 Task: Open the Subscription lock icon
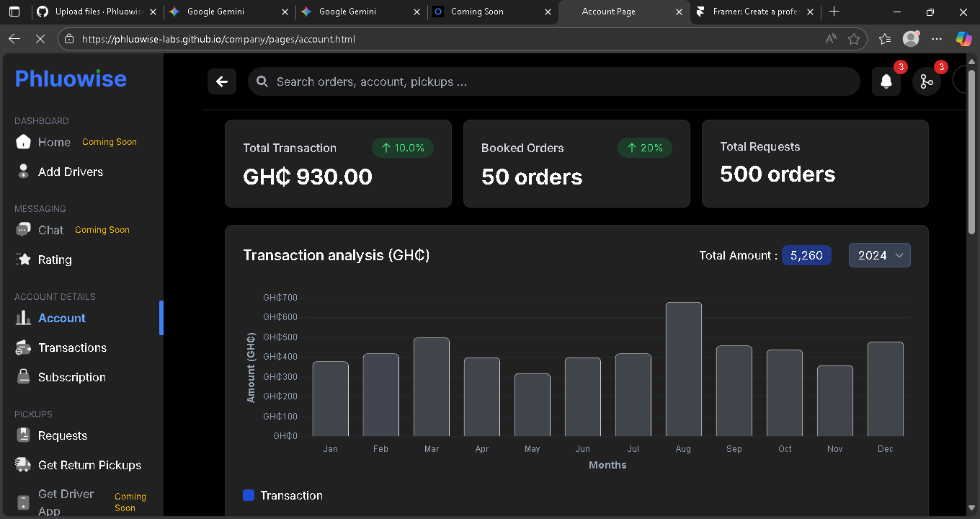[x=24, y=377]
